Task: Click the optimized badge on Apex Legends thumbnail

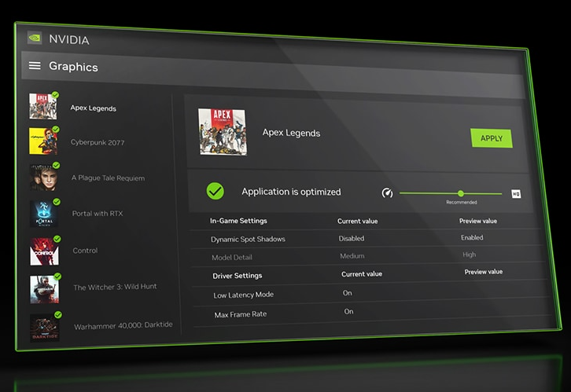Action: (x=55, y=95)
